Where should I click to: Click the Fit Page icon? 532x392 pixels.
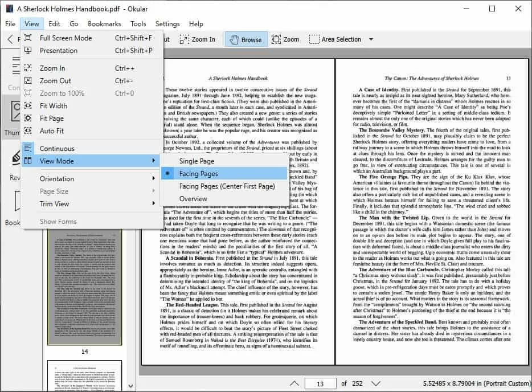coord(28,118)
